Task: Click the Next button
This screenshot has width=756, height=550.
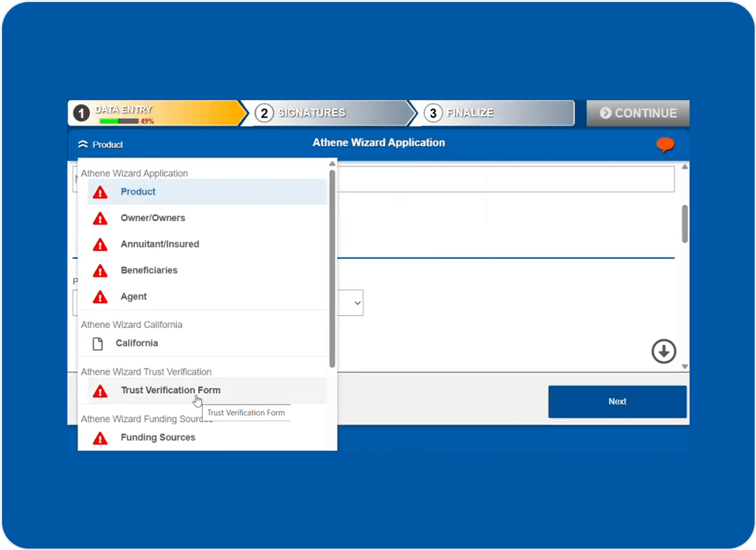Action: tap(617, 401)
